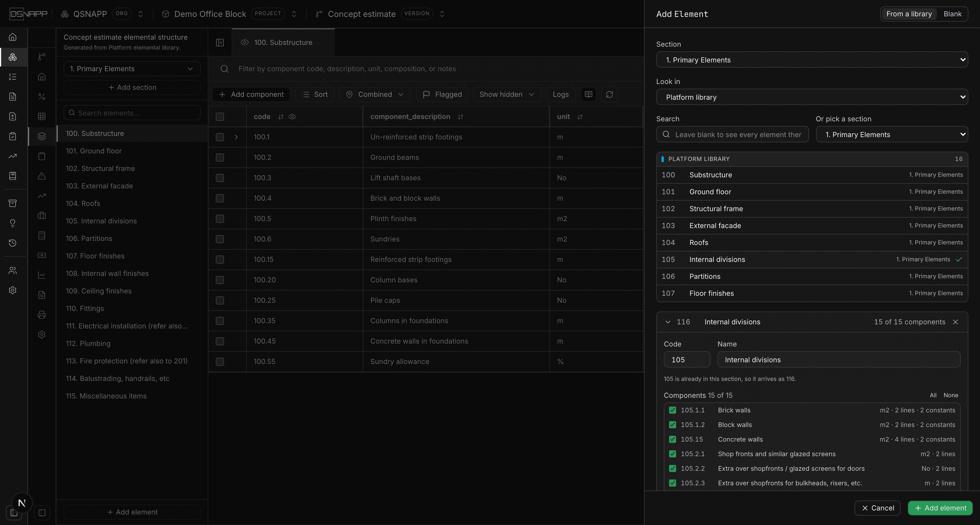Open the branch icon in the second sidebar

(42, 57)
